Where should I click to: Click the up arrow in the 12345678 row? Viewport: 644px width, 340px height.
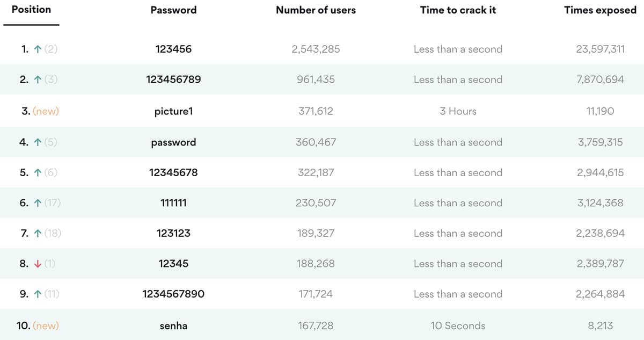point(37,173)
